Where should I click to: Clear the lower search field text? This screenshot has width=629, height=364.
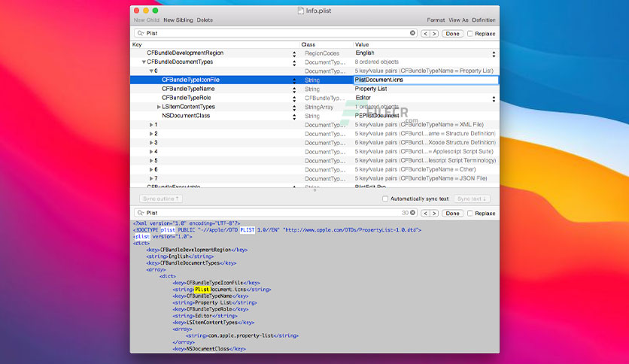point(412,213)
